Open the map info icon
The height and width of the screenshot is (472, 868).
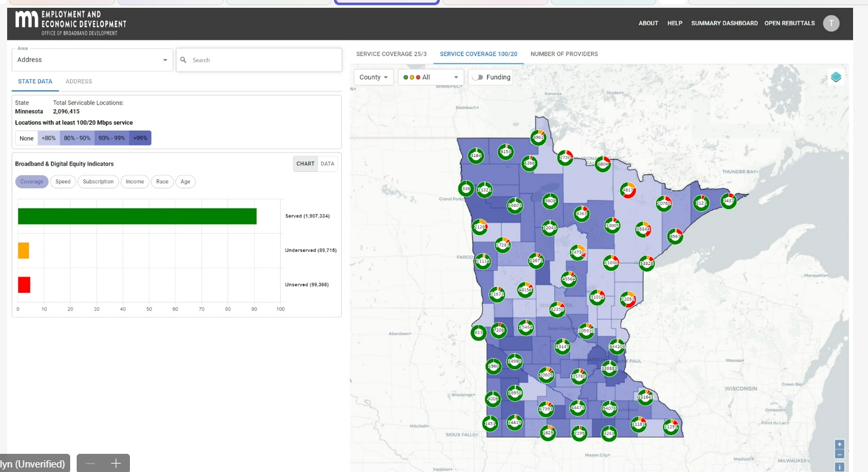[x=839, y=466]
